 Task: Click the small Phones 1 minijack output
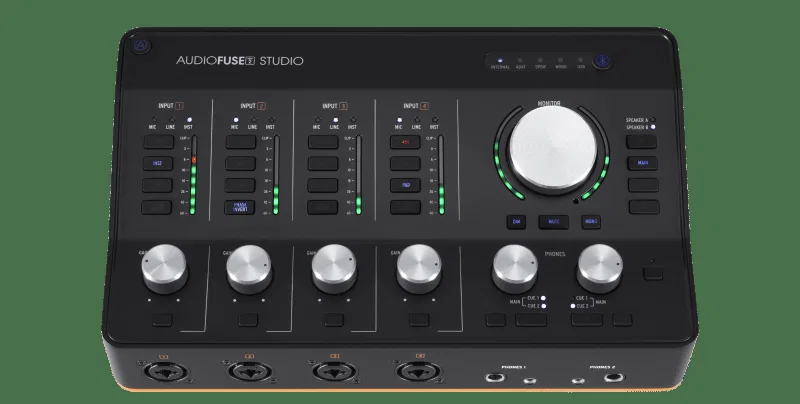tap(530, 381)
